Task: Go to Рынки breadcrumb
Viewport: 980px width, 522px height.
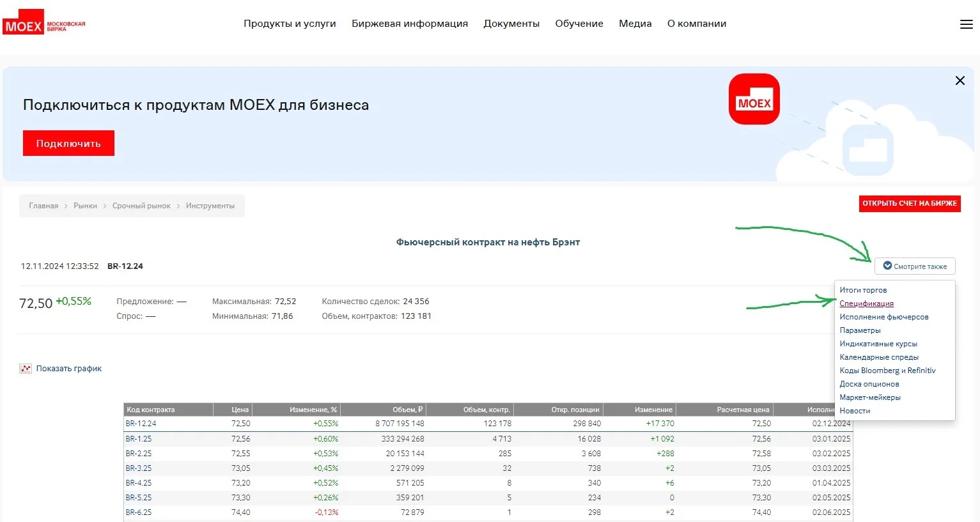Action: click(85, 206)
